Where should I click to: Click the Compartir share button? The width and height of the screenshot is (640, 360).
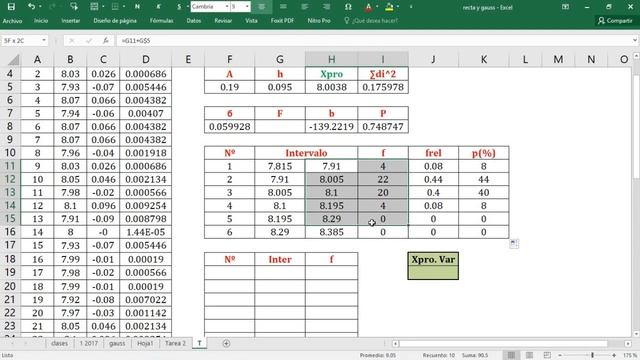click(615, 20)
